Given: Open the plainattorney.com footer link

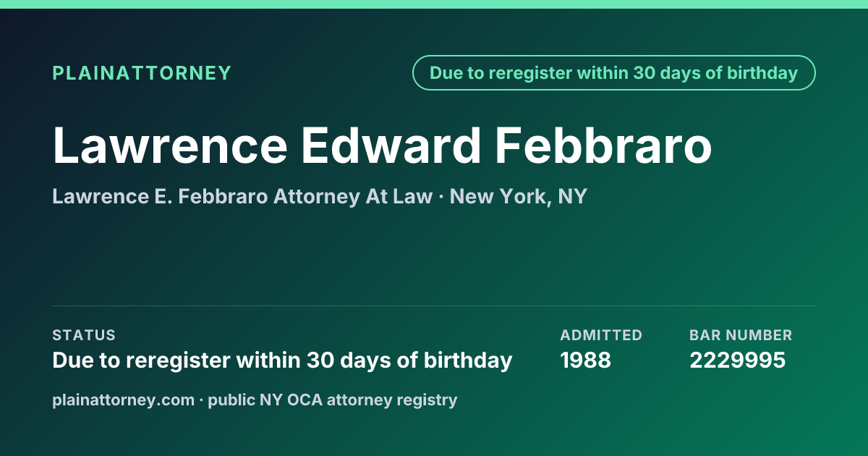Looking at the screenshot, I should tap(124, 400).
